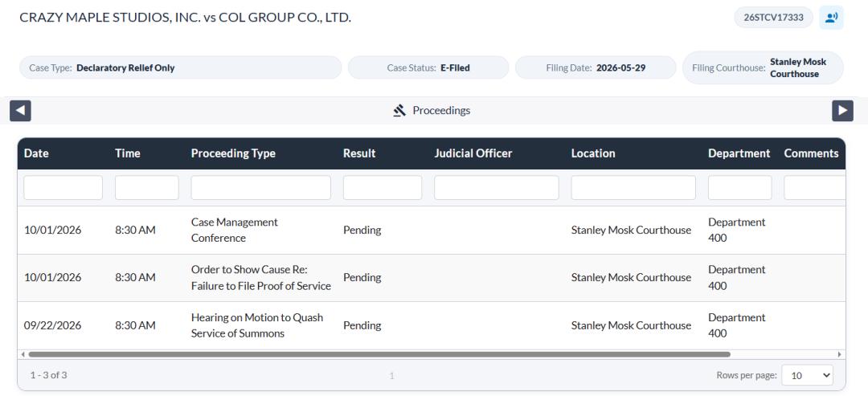Sort by the Department column header
The height and width of the screenshot is (396, 868).
739,153
